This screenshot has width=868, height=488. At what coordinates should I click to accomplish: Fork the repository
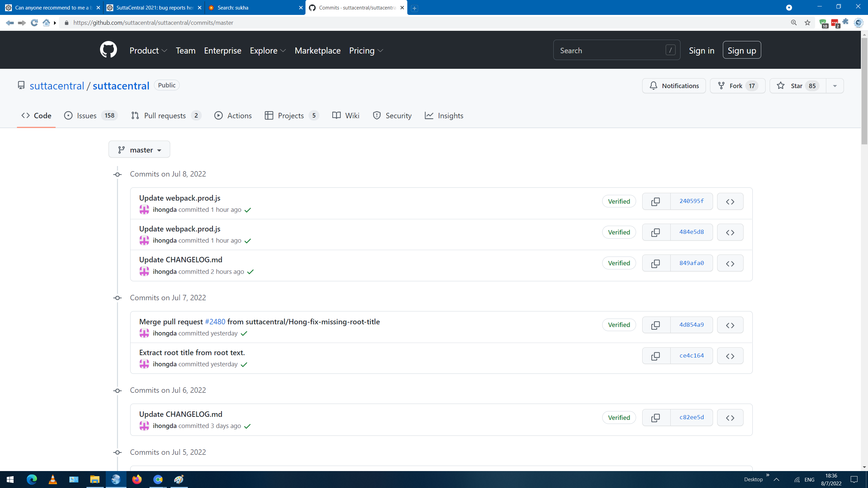(737, 86)
